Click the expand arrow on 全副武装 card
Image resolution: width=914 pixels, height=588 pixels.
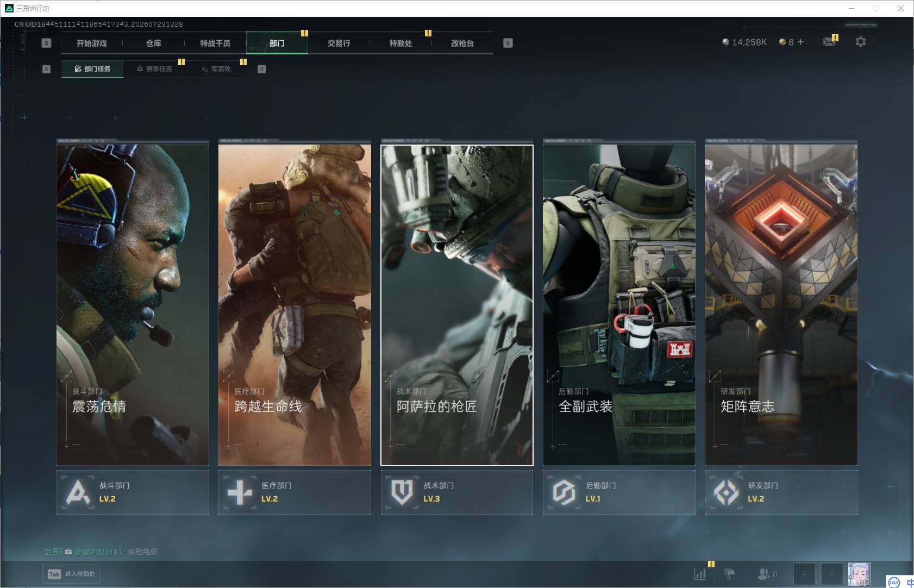553,376
